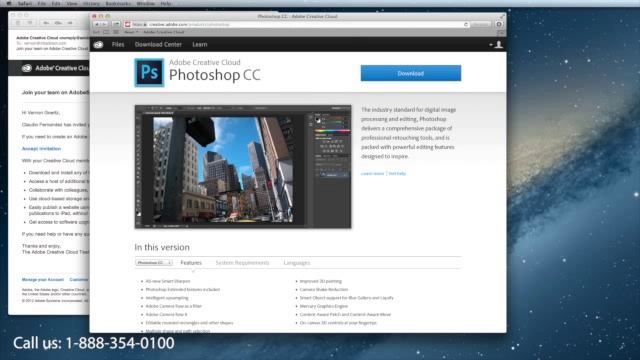Click the Safari address bar
Viewport: 640px width, 360px height.
tap(297, 24)
